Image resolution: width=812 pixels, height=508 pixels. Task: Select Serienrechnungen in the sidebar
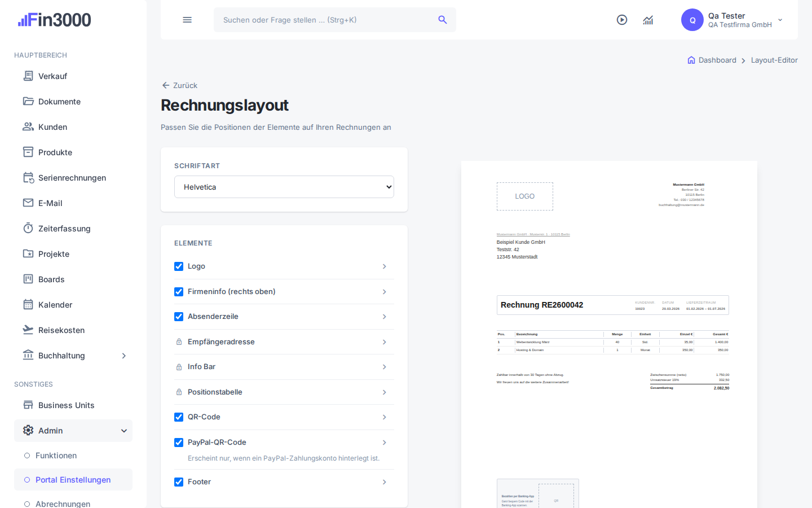(73, 178)
